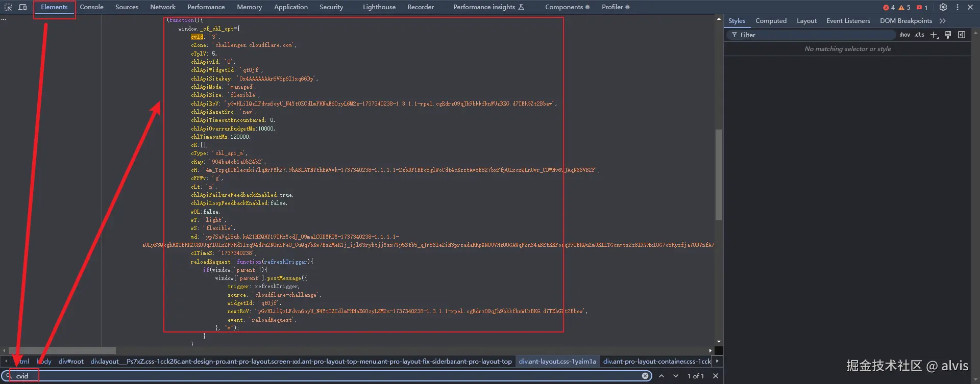This screenshot has width=980, height=384.
Task: Open the Lighthouse tab
Action: 379,7
